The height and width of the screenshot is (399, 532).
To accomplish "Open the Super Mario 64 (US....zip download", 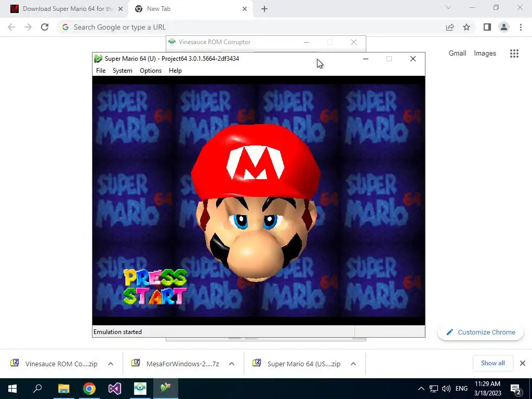I will (x=297, y=364).
